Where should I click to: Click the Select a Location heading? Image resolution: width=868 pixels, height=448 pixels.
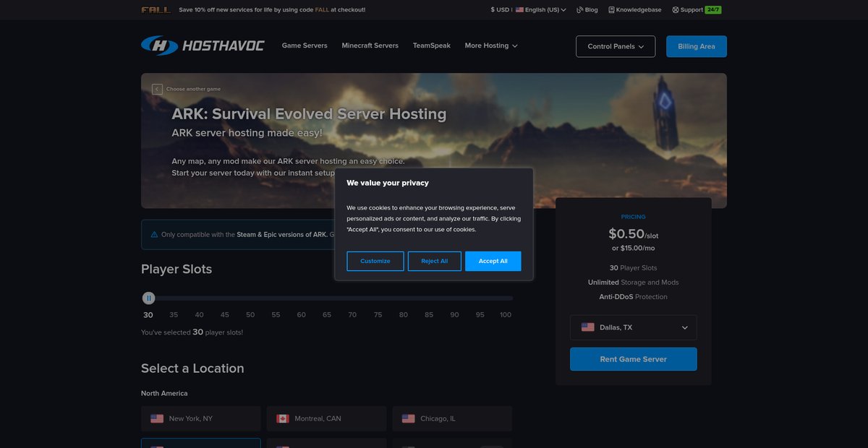[192, 369]
